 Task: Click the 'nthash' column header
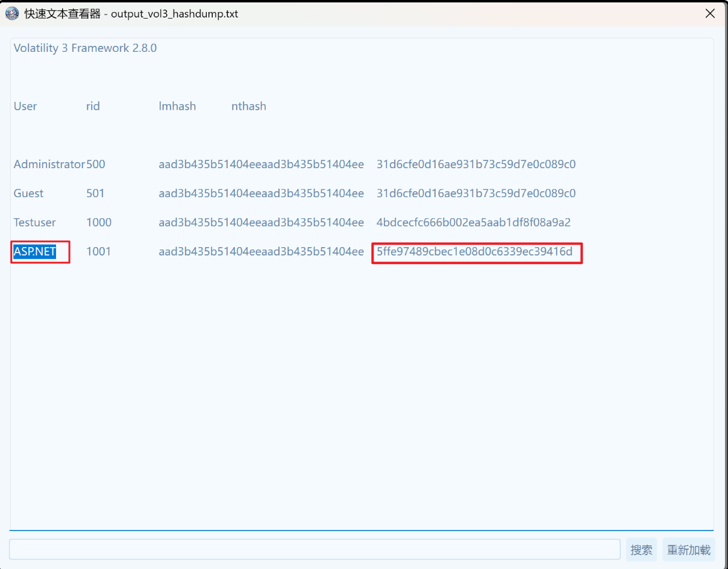pyautogui.click(x=248, y=106)
